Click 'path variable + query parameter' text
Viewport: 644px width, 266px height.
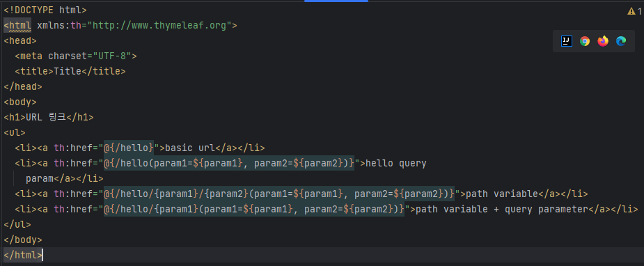point(502,210)
